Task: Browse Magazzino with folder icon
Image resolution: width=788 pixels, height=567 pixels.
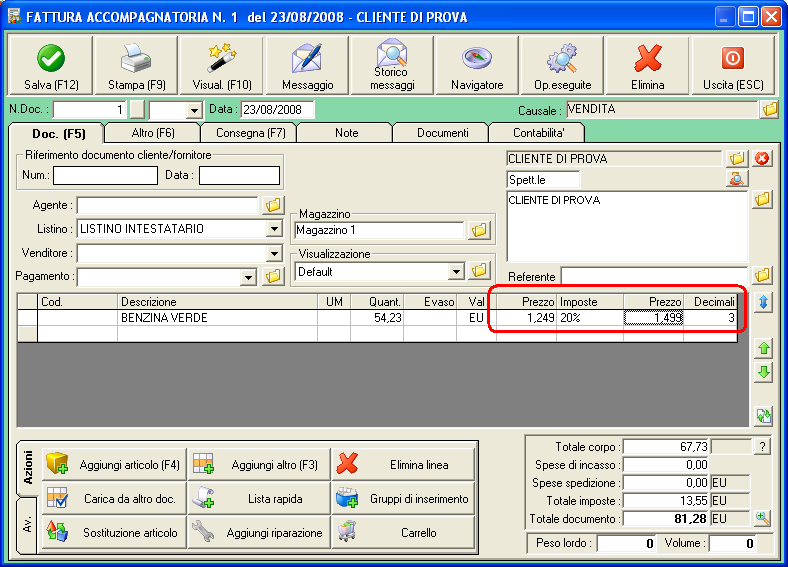Action: 479,230
